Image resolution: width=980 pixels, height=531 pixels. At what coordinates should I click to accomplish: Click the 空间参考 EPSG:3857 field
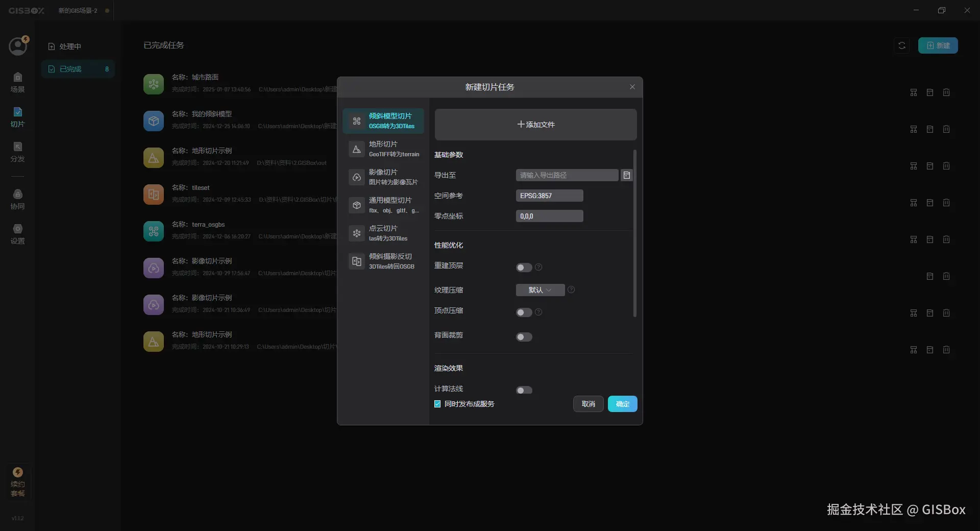pos(549,196)
